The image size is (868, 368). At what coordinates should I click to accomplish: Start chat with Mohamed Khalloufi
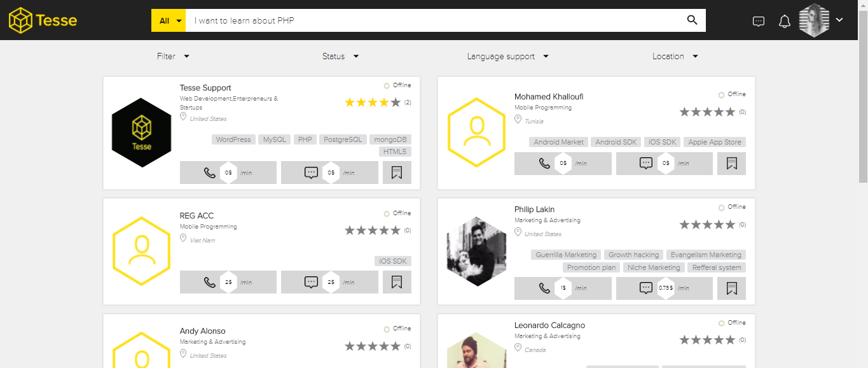click(665, 164)
